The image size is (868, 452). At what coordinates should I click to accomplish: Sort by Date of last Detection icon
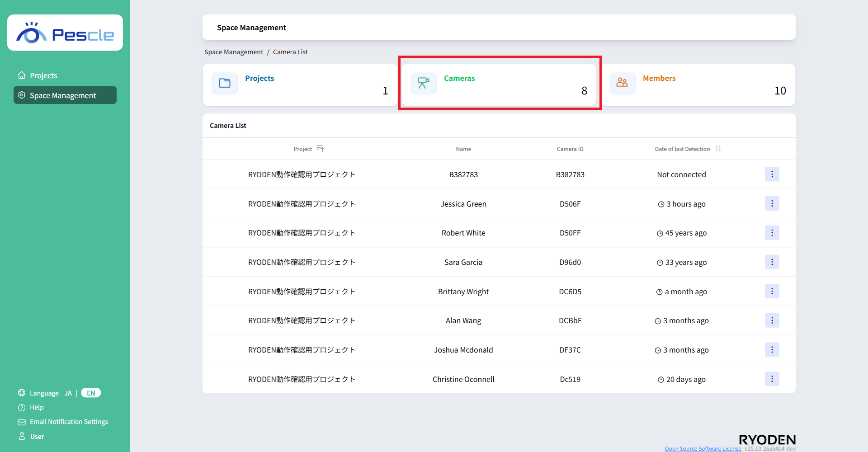tap(718, 149)
